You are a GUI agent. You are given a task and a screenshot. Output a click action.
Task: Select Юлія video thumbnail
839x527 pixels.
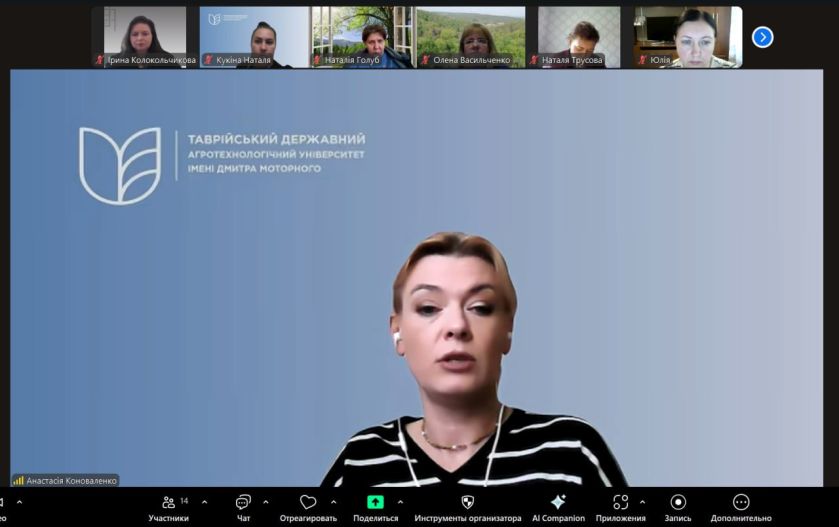pyautogui.click(x=688, y=37)
